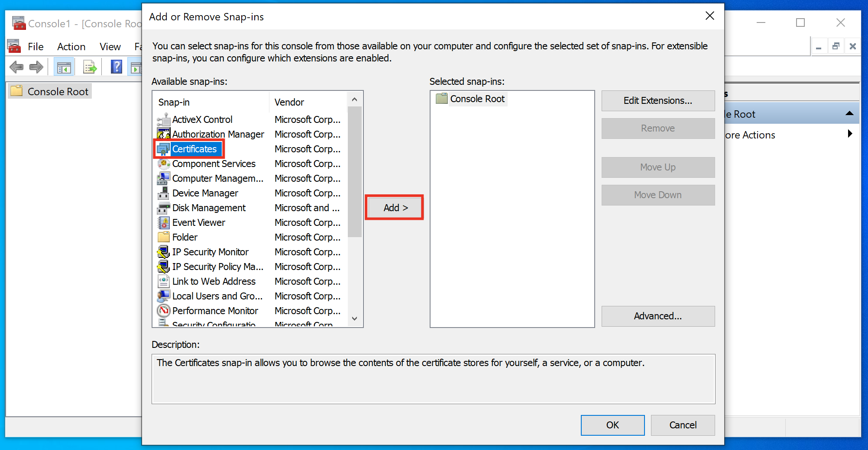Open Edit Extensions dialog
868x450 pixels.
coord(657,101)
